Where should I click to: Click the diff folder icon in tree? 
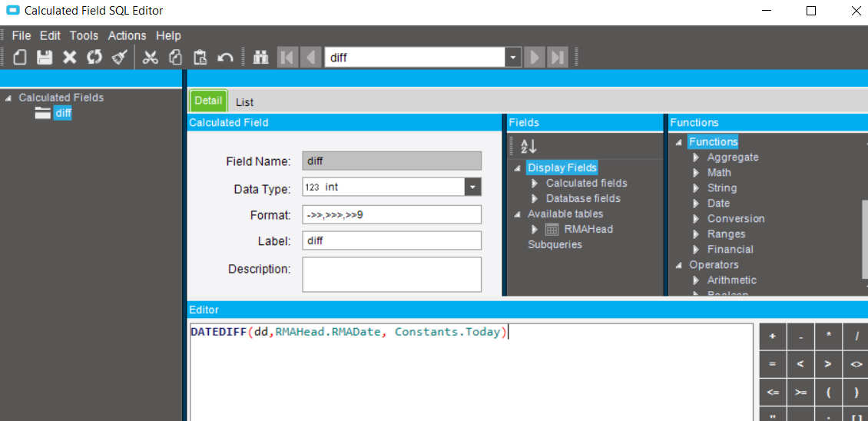42,114
